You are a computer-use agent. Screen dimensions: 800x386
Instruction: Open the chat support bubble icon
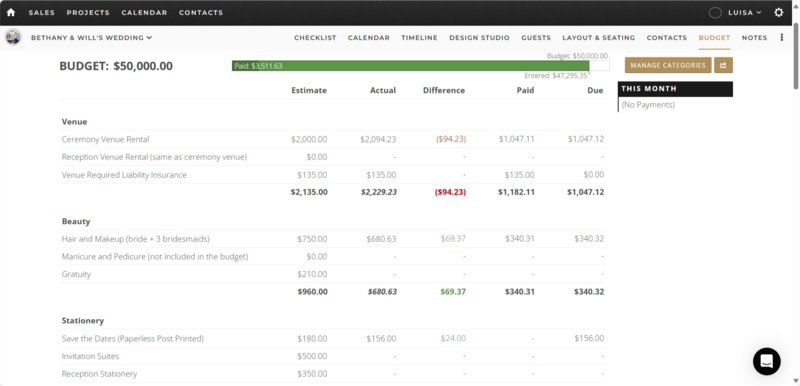coord(766,361)
